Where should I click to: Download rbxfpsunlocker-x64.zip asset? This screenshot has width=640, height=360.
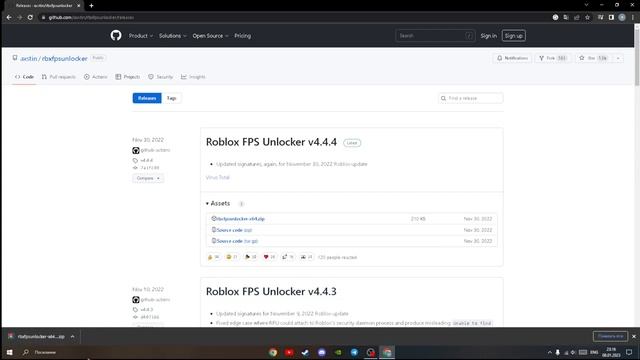coord(240,219)
